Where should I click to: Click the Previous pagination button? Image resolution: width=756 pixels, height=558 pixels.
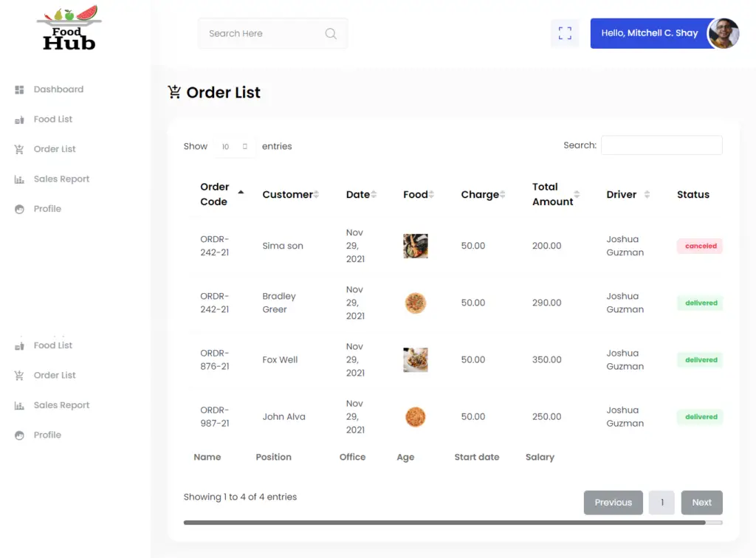coord(613,503)
